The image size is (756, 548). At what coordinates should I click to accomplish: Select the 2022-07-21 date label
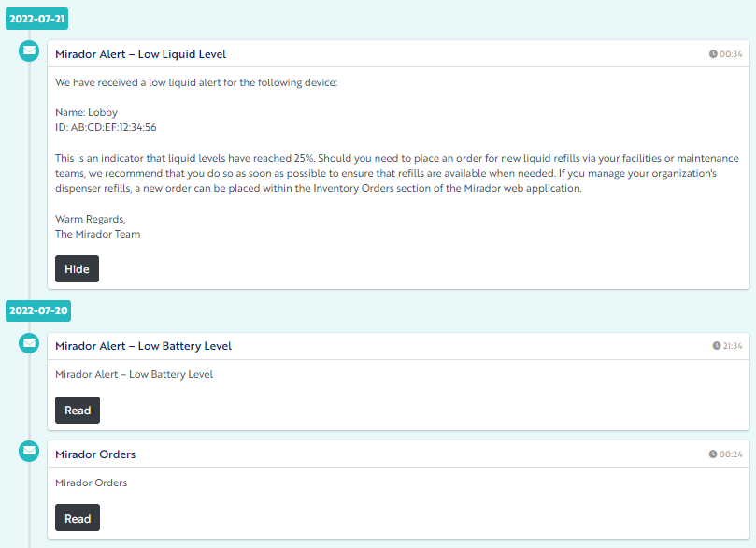click(x=37, y=19)
